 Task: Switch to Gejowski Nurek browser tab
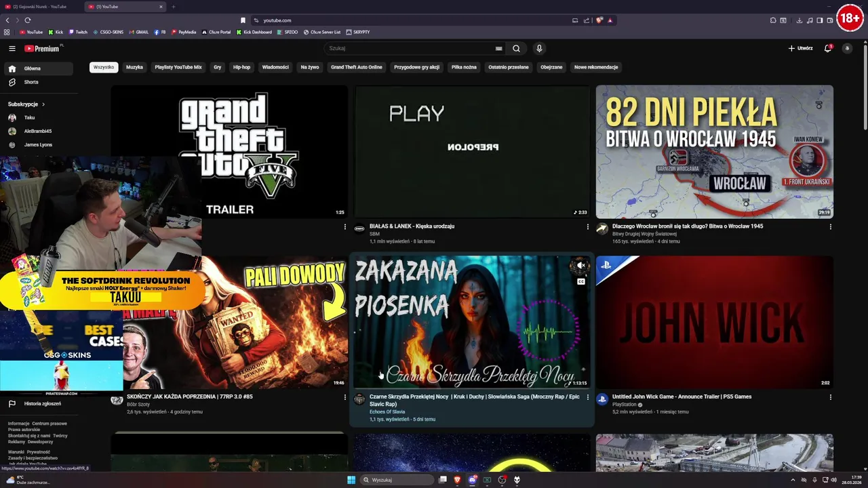41,7
